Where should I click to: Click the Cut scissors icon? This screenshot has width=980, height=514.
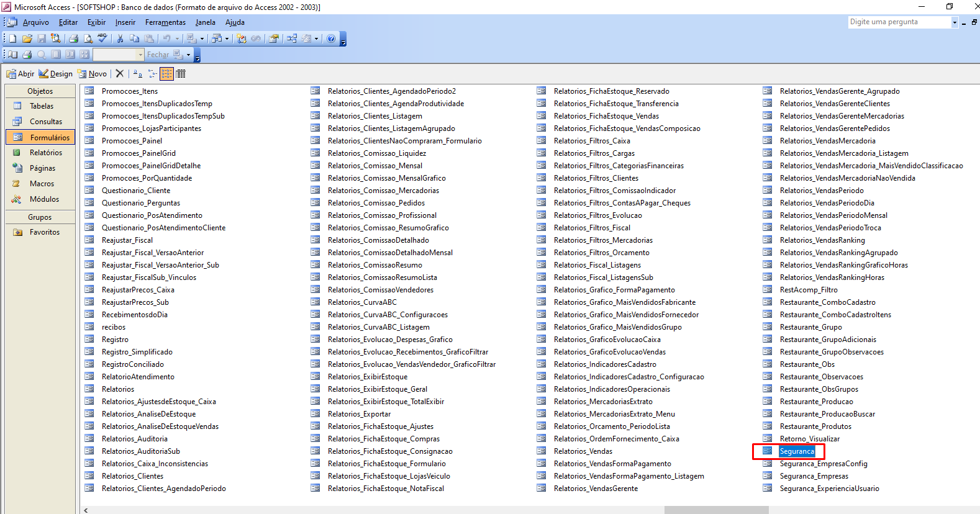(120, 38)
